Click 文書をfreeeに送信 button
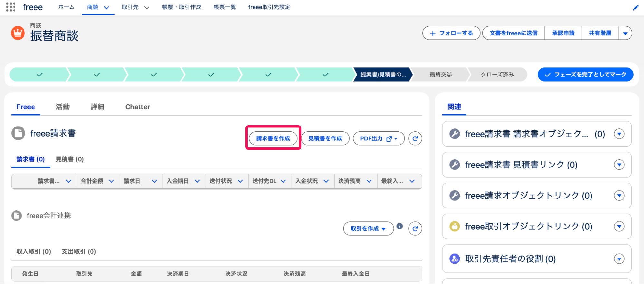Image resolution: width=644 pixels, height=284 pixels. point(514,33)
